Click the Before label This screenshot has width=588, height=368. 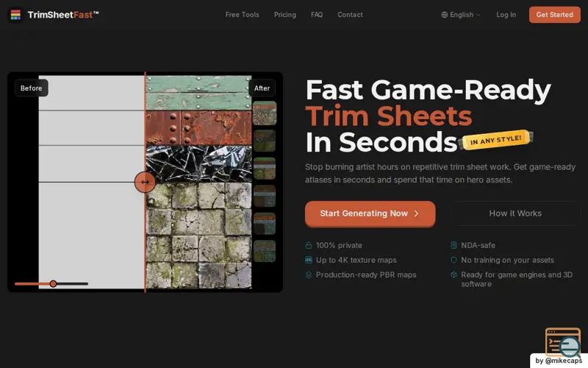click(x=31, y=88)
